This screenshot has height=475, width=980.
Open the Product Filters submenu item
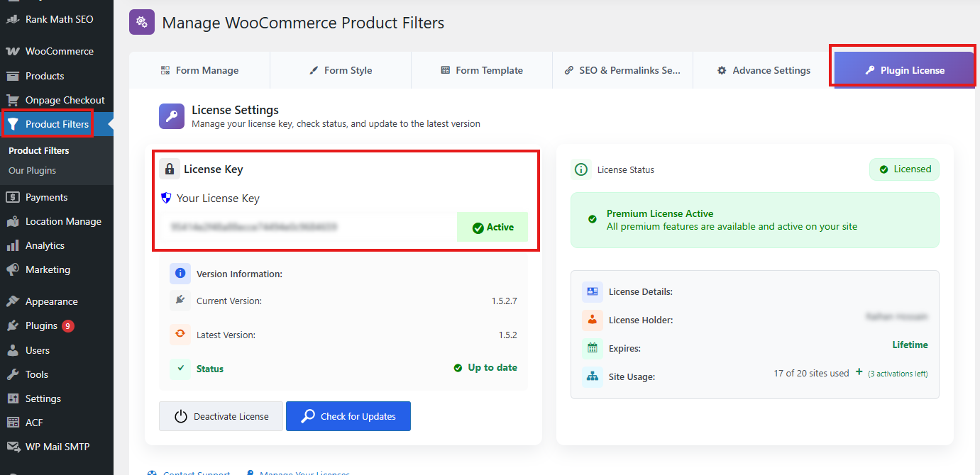tap(38, 150)
